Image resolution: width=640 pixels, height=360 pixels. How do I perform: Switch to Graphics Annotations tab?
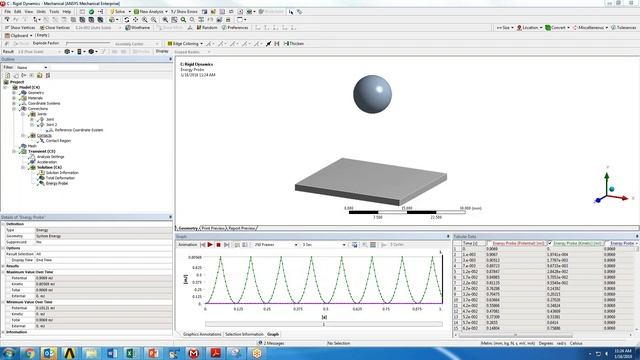pyautogui.click(x=202, y=334)
